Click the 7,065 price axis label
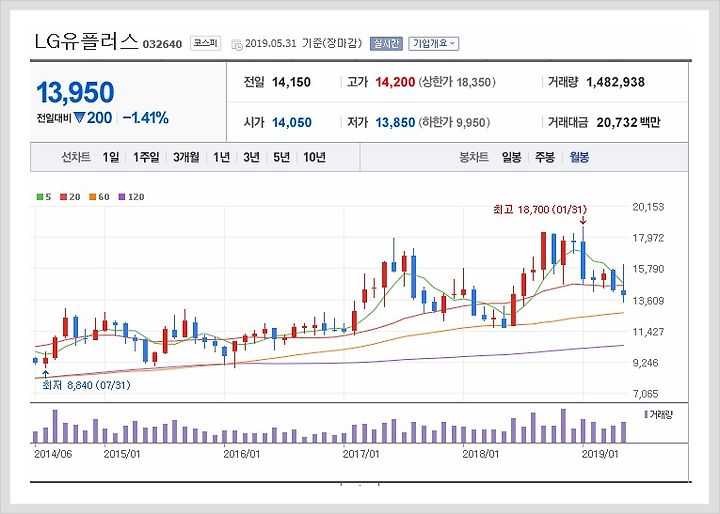This screenshot has height=514, width=720. 648,394
